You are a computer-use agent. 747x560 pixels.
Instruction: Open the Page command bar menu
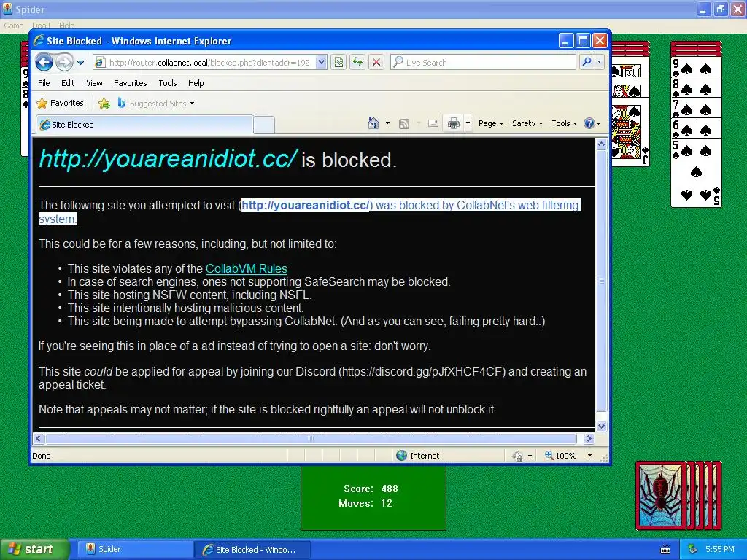(491, 123)
